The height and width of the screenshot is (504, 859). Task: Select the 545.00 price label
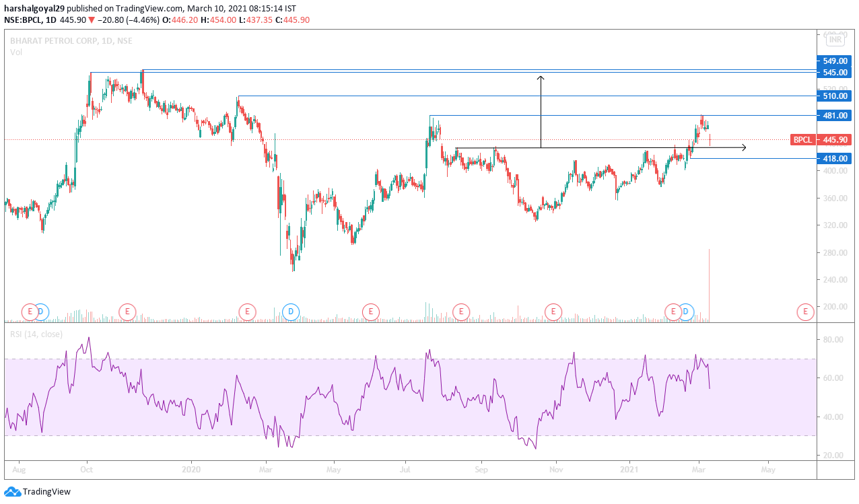[834, 72]
